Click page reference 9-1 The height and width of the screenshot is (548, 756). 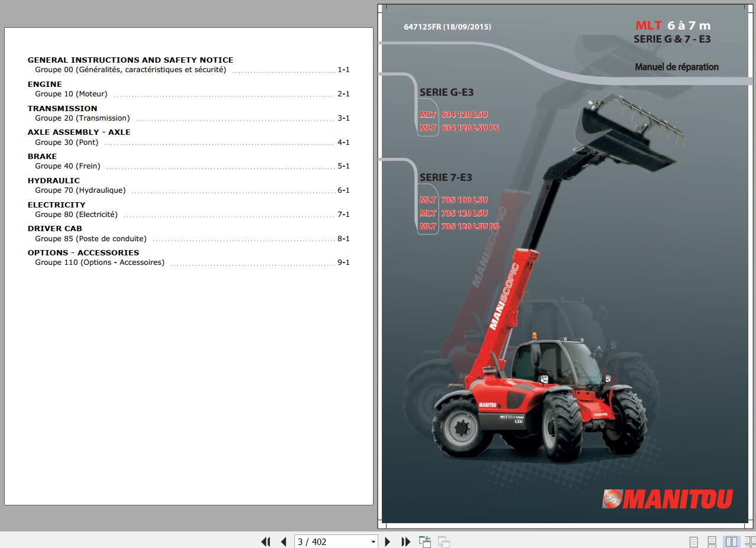pos(343,262)
